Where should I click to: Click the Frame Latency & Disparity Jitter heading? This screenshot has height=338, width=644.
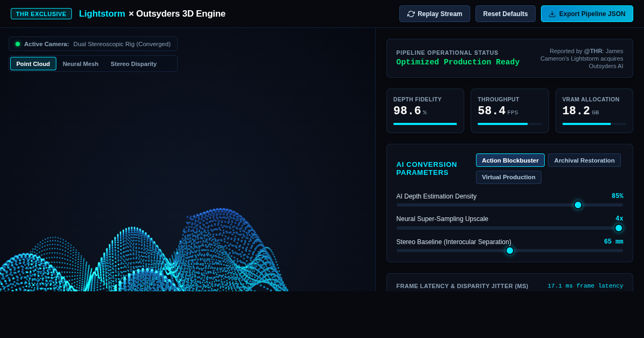click(462, 286)
